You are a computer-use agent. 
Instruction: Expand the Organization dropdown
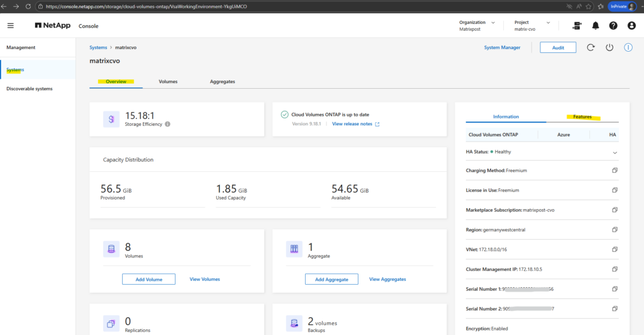pyautogui.click(x=492, y=23)
